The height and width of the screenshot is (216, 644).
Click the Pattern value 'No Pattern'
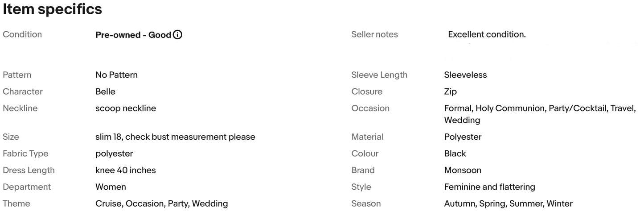pyautogui.click(x=116, y=75)
